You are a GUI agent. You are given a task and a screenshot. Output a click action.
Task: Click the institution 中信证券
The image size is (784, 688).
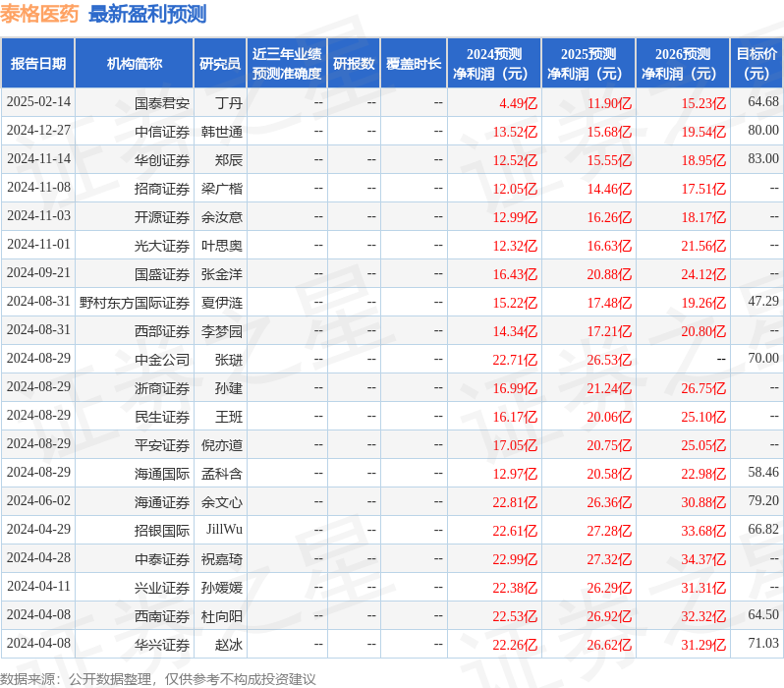click(x=162, y=132)
